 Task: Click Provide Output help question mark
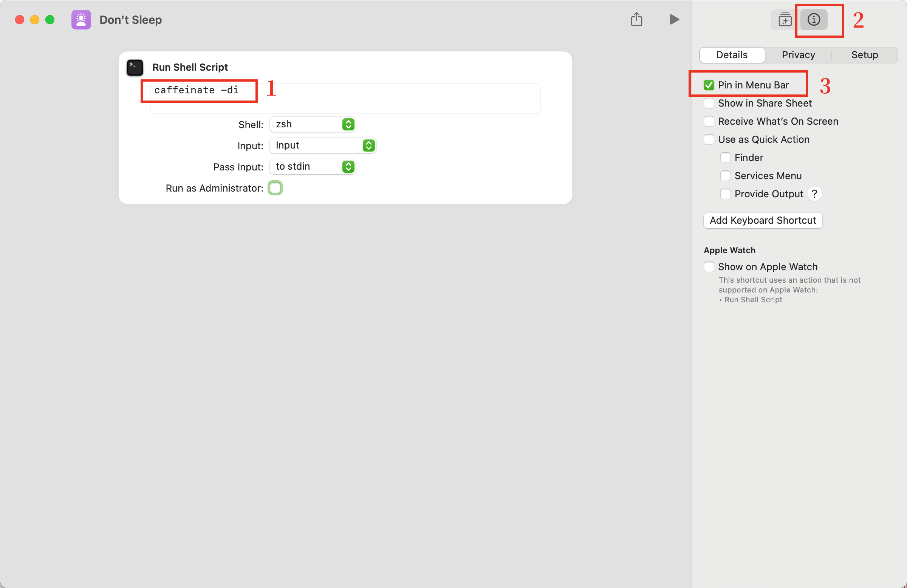tap(814, 194)
